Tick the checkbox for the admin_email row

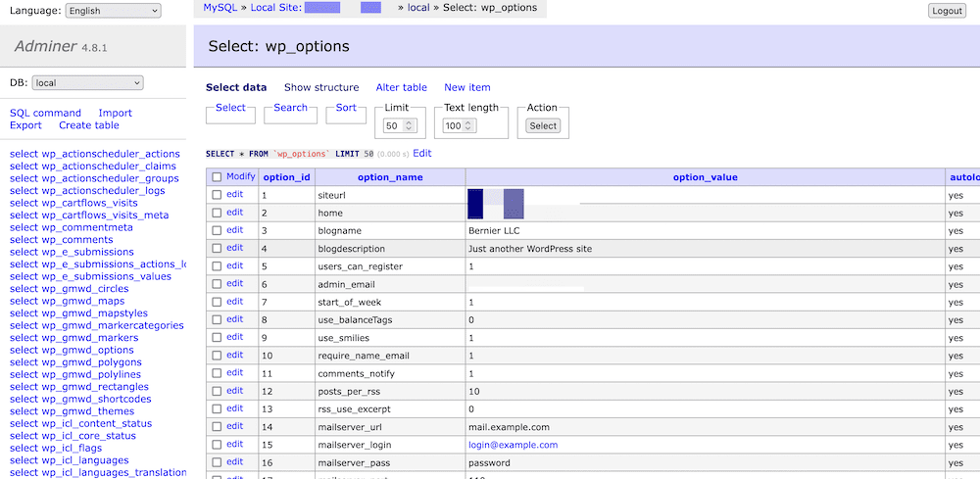217,284
